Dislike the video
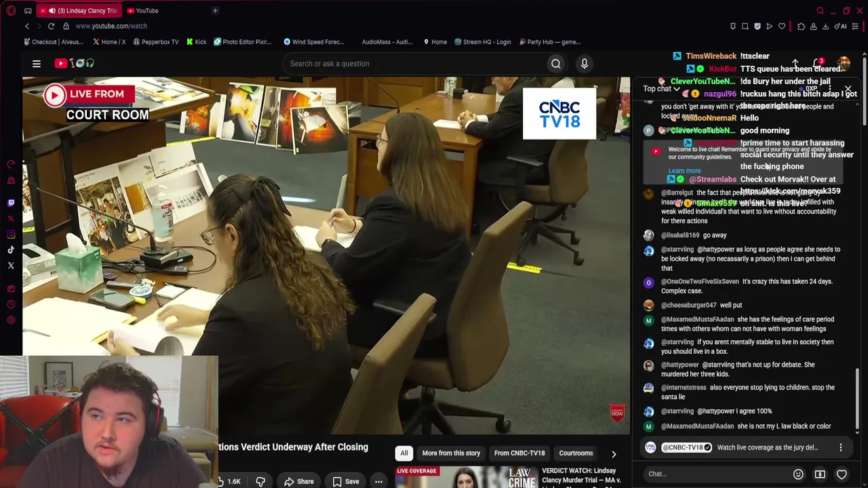 click(x=260, y=482)
